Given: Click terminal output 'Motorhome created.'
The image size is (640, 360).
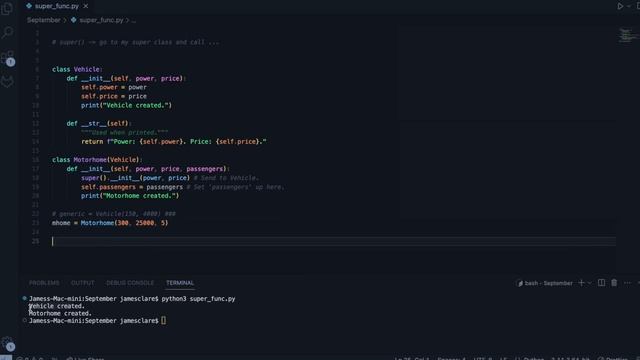Looking at the screenshot, I should (x=60, y=313).
